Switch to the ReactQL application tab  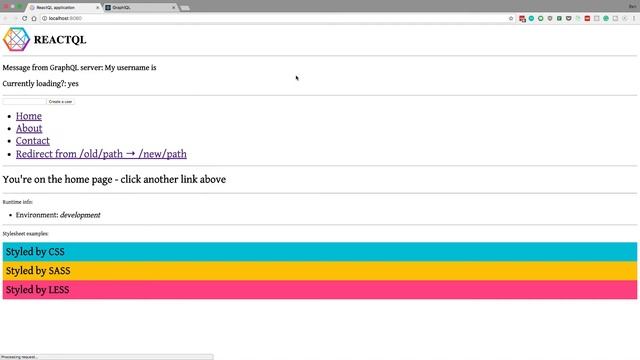[x=63, y=7]
